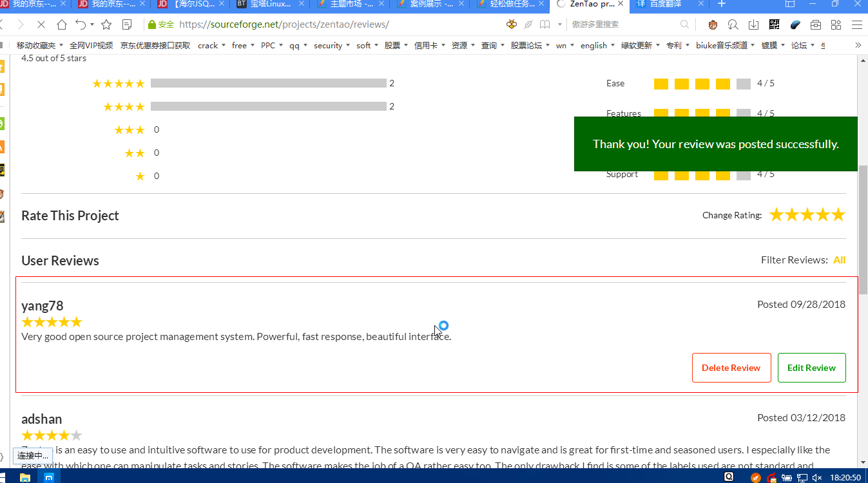The width and height of the screenshot is (868, 483).
Task: Expand the PPC bookmarks folder
Action: tap(272, 45)
